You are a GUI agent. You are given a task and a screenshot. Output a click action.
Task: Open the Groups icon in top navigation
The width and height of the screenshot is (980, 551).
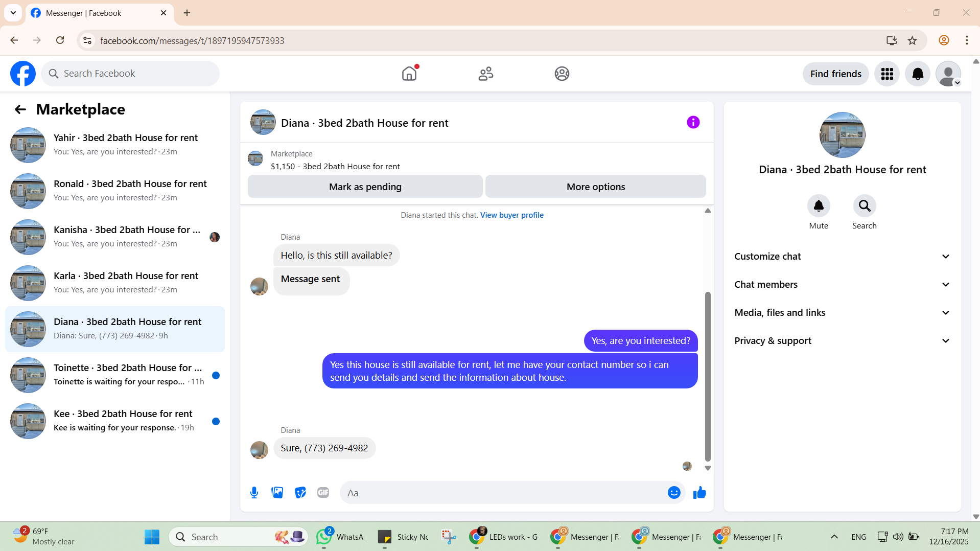point(562,74)
